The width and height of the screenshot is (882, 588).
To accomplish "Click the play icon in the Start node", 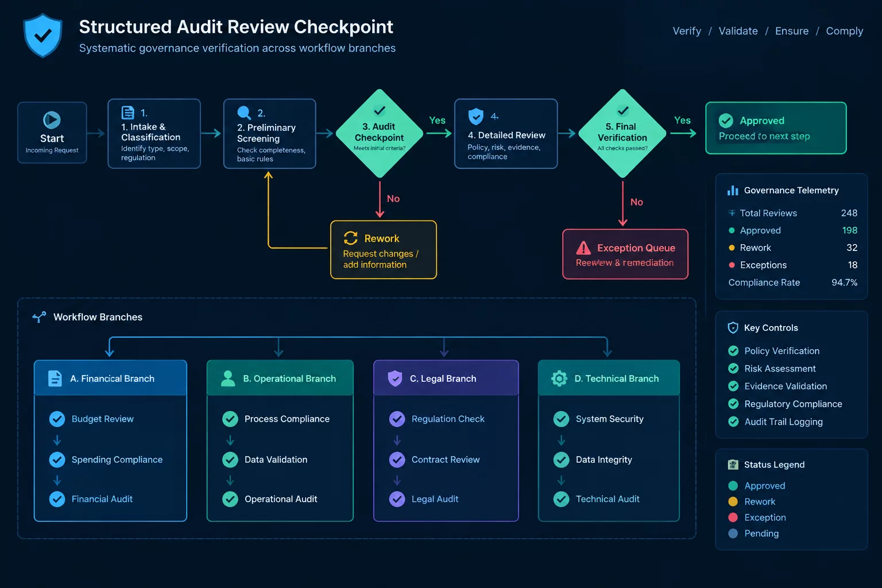I will click(52, 119).
